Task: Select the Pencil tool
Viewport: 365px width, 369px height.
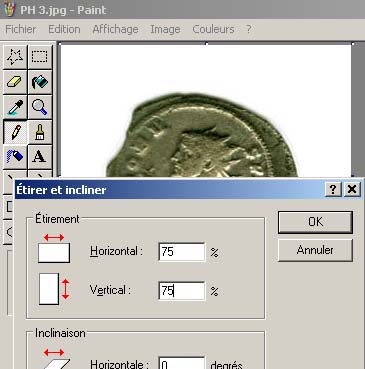Action: pos(15,132)
